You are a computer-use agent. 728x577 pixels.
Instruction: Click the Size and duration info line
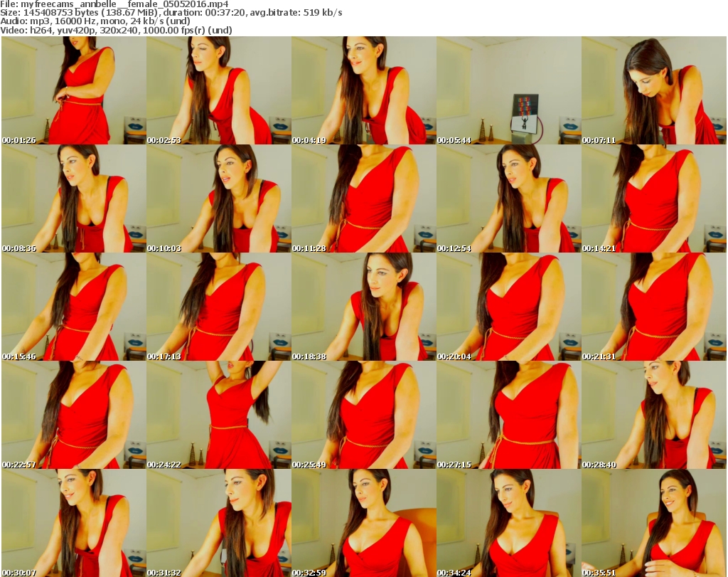pos(171,13)
